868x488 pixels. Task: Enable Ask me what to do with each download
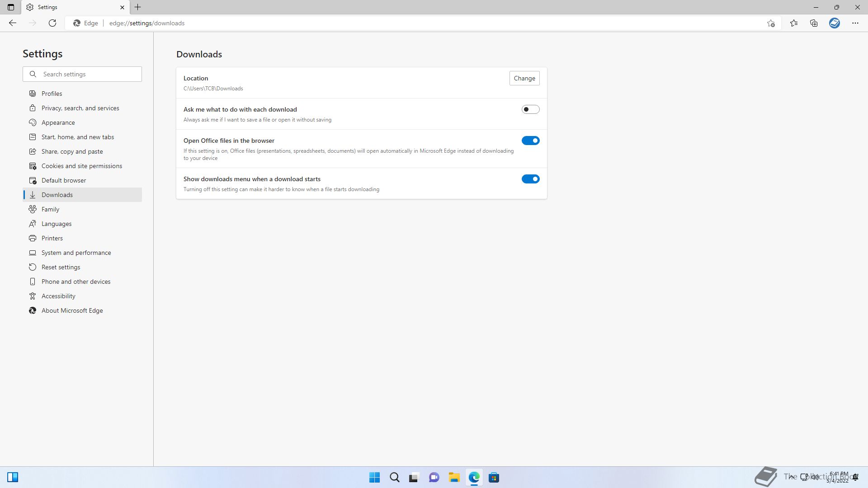pyautogui.click(x=530, y=109)
